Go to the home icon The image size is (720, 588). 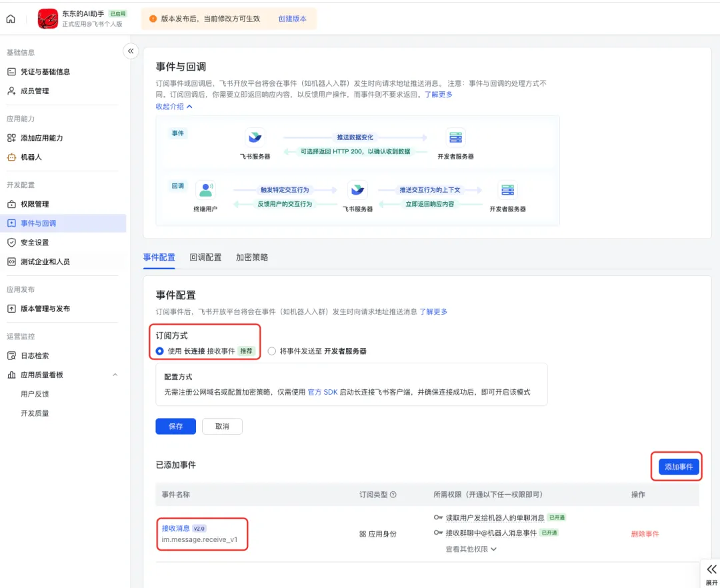[x=11, y=19]
